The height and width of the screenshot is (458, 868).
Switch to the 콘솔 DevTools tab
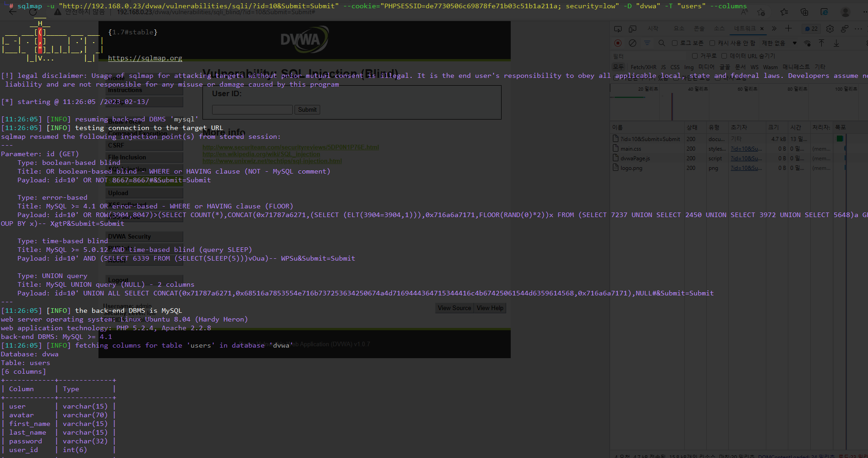[699, 28]
